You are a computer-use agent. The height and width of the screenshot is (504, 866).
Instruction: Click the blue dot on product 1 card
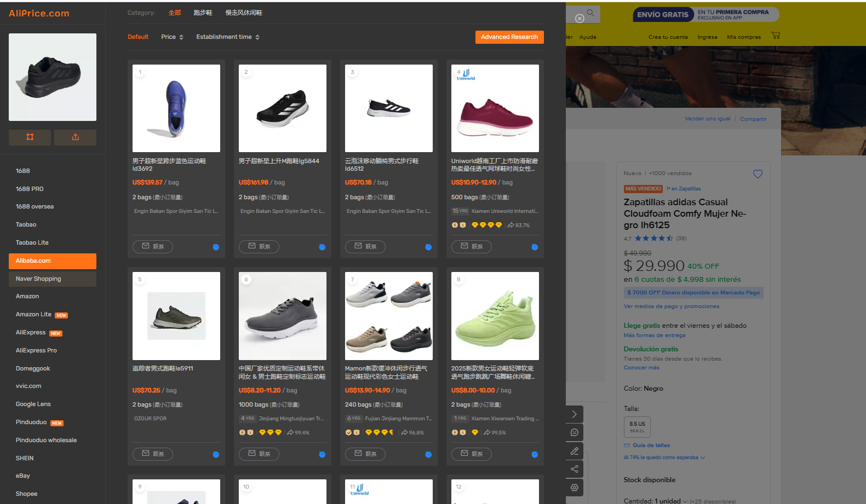pos(216,247)
